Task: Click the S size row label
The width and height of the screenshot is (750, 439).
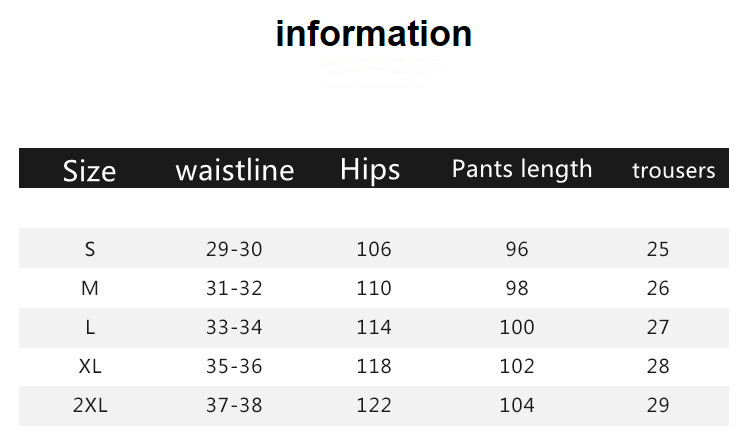Action: (90, 249)
